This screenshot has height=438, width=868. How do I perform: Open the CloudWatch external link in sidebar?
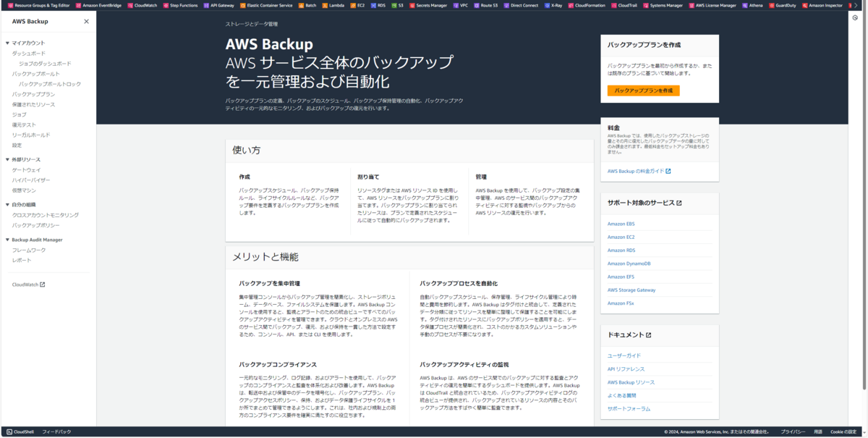coord(29,285)
